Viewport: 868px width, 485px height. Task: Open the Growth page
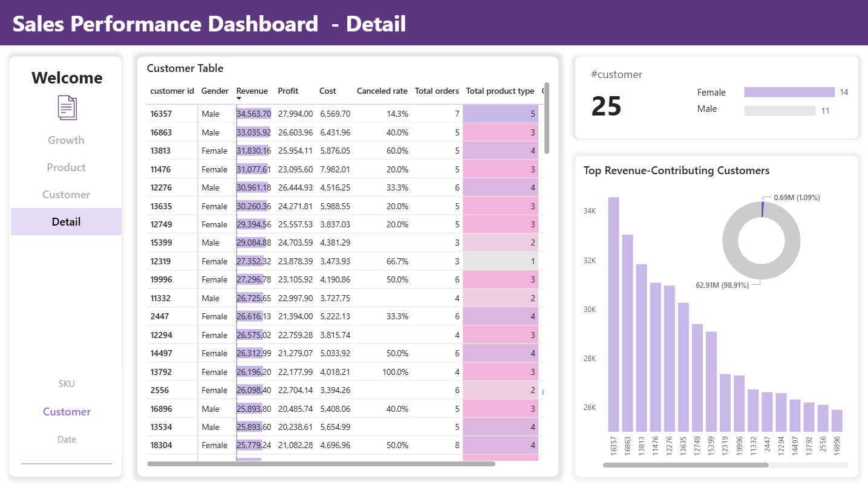[66, 140]
